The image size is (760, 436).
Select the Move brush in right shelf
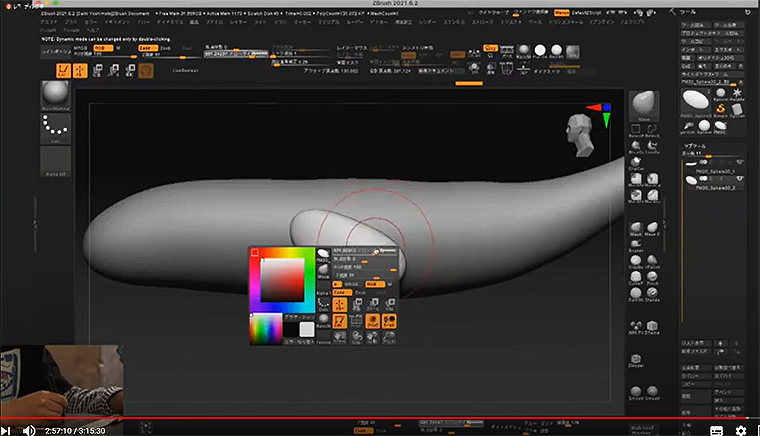point(645,103)
